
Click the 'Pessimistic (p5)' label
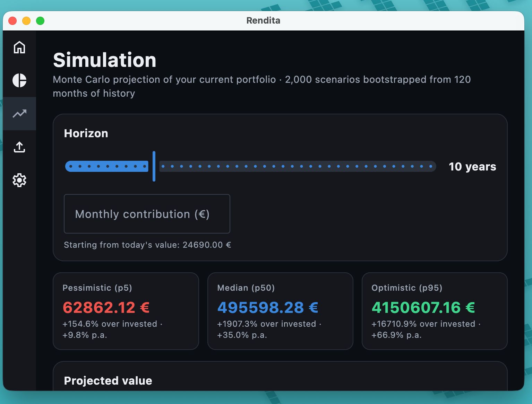coord(97,288)
